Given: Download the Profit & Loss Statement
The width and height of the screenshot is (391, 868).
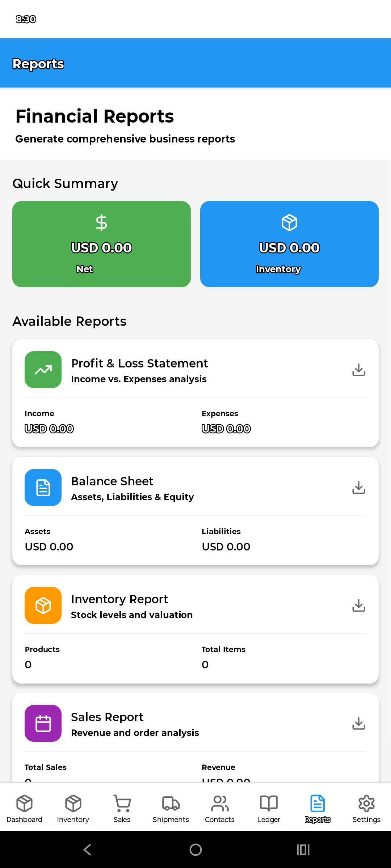Looking at the screenshot, I should pyautogui.click(x=358, y=370).
